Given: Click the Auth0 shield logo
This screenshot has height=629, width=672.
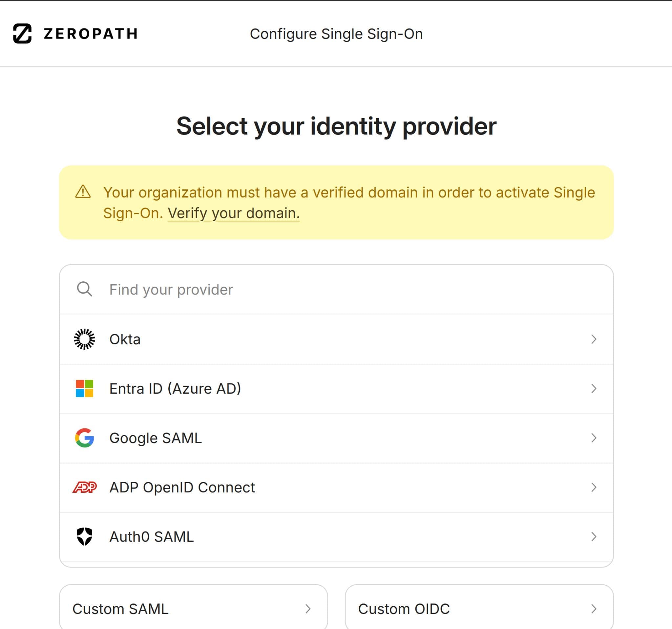Looking at the screenshot, I should (x=85, y=536).
